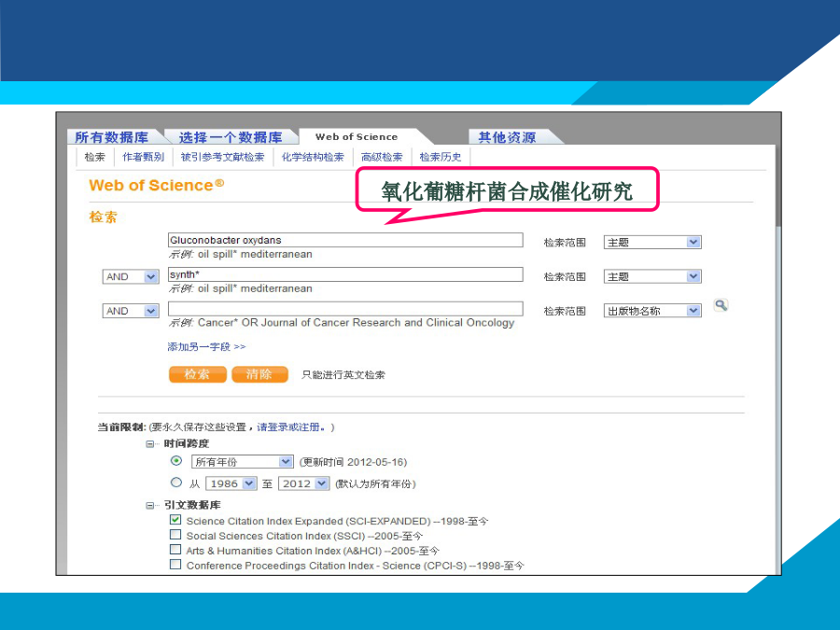Open the 所有年份 year dropdown
This screenshot has height=630, width=840.
point(242,461)
